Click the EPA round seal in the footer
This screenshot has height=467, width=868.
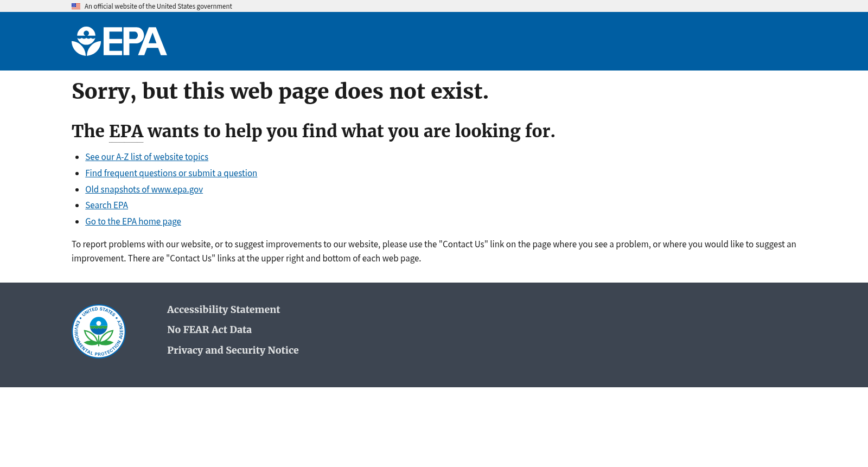coord(99,331)
